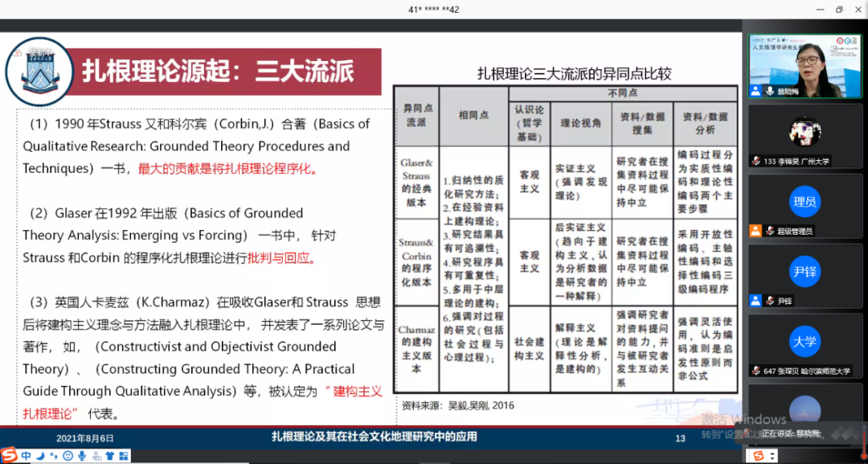Select speaker video thumbnail 蔡晓梅

coord(805,65)
